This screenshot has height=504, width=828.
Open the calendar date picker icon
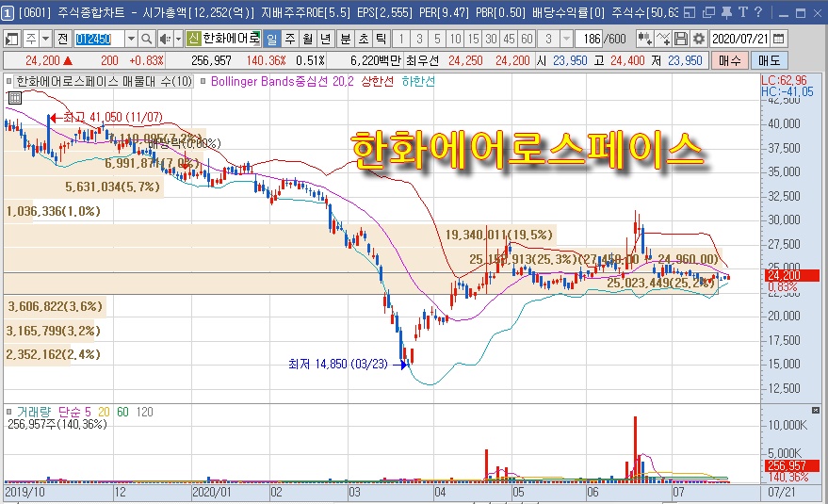tap(778, 39)
